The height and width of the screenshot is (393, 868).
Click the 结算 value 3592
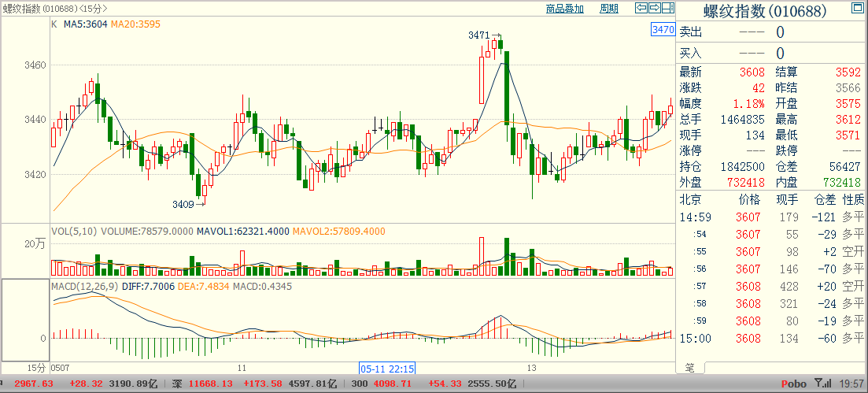pyautogui.click(x=848, y=72)
